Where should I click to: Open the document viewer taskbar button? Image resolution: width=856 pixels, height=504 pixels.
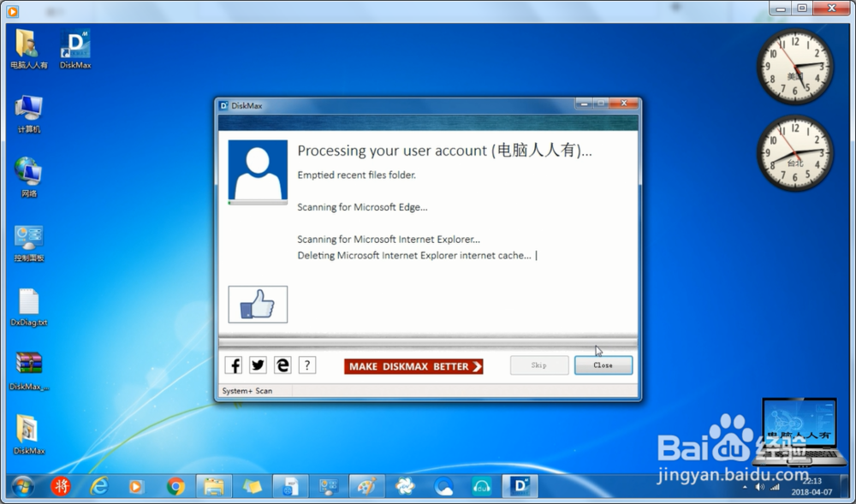pyautogui.click(x=290, y=486)
